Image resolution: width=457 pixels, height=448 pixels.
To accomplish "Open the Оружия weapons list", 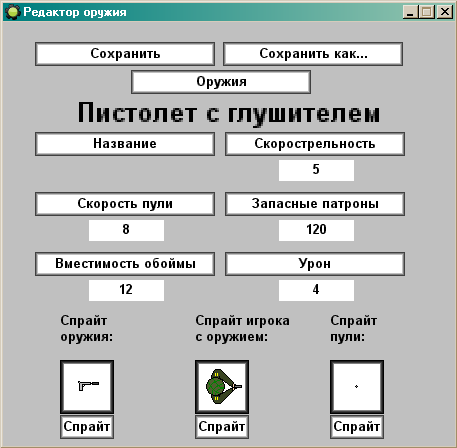I will [x=221, y=82].
